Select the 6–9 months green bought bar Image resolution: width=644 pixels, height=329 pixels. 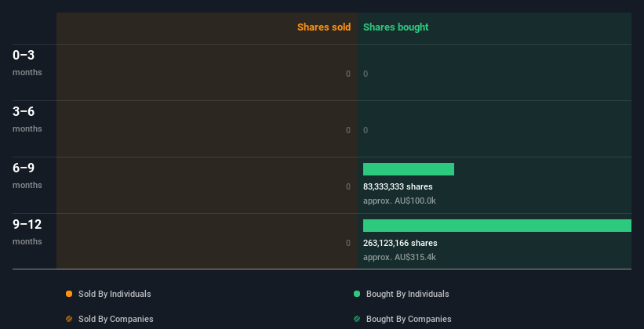(x=409, y=169)
